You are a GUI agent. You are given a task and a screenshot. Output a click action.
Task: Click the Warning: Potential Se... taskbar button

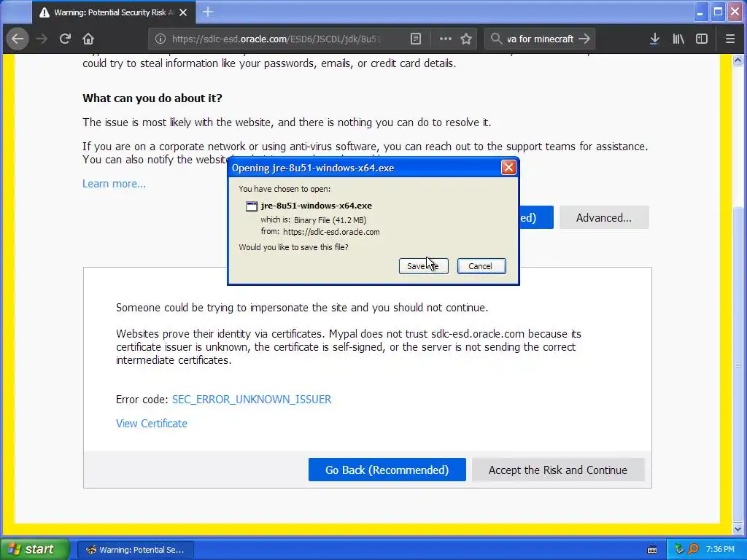(x=135, y=550)
